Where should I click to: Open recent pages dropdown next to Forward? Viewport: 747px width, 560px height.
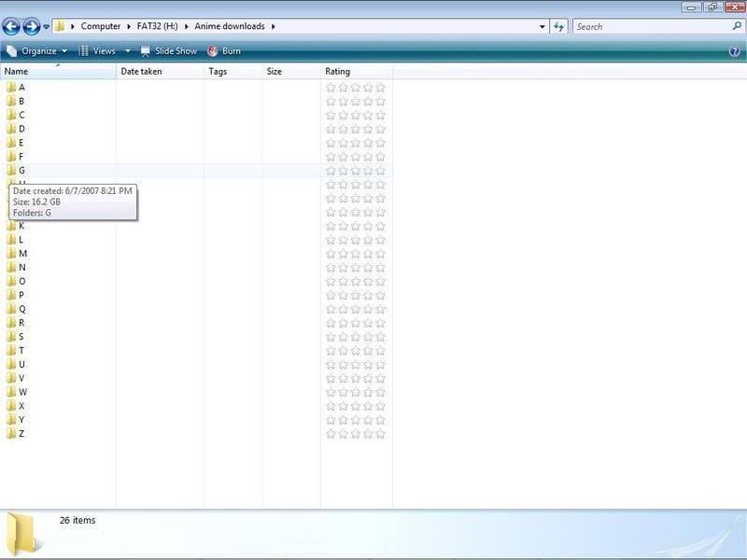click(x=46, y=27)
